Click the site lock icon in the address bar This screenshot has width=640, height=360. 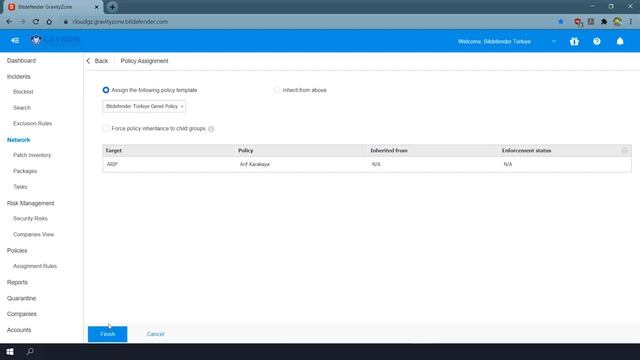tap(65, 22)
